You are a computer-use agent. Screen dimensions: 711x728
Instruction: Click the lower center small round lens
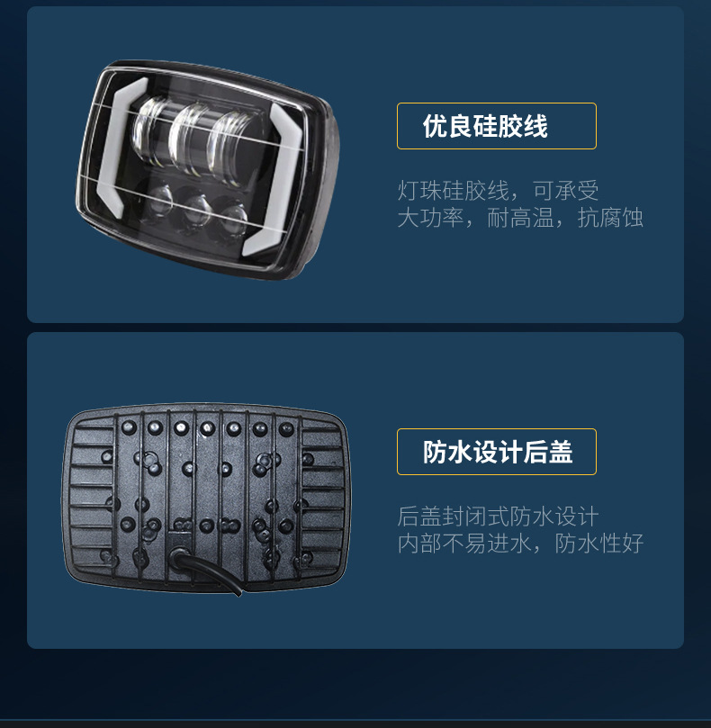pyautogui.click(x=196, y=210)
